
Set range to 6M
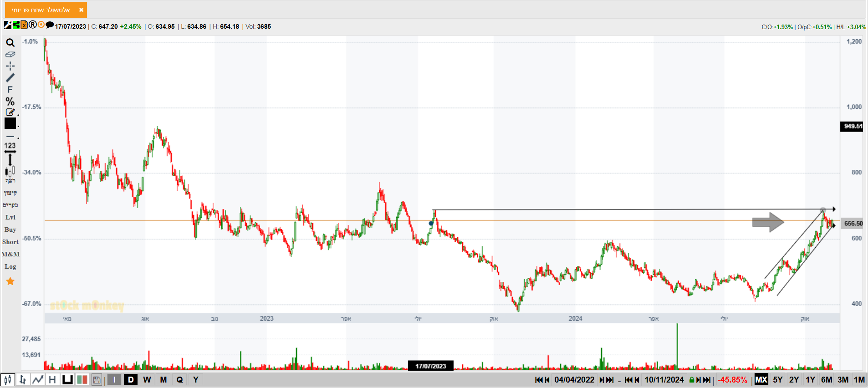point(827,379)
